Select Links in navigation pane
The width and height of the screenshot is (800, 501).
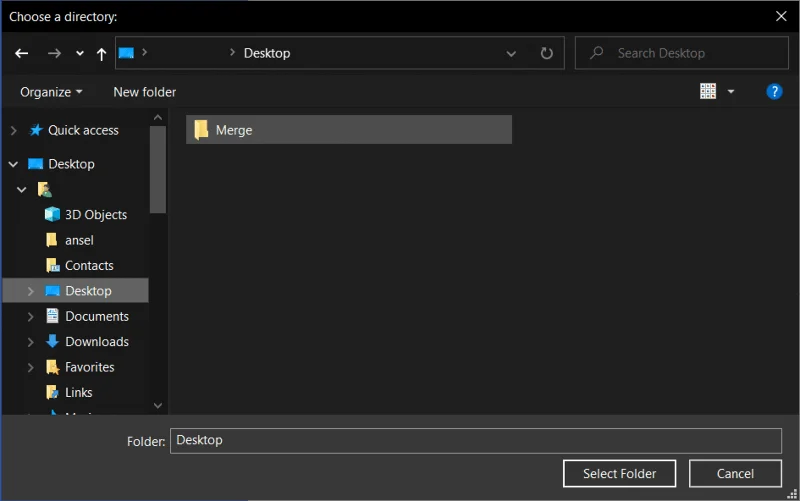(79, 393)
